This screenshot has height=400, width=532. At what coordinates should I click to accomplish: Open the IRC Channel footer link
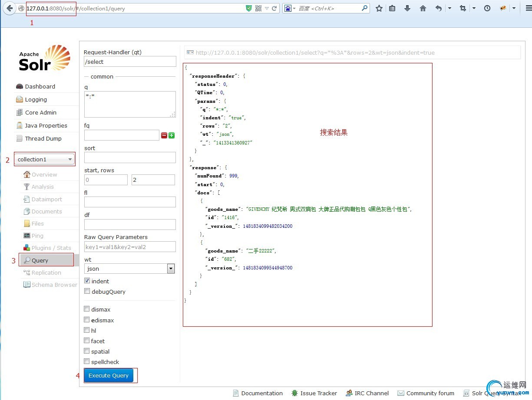(371, 393)
